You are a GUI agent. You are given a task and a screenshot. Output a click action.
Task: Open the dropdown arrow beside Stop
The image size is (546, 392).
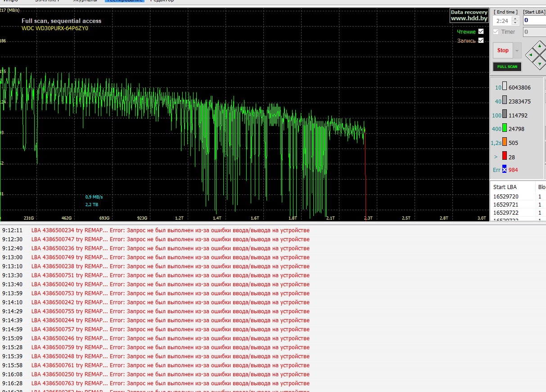pyautogui.click(x=517, y=50)
